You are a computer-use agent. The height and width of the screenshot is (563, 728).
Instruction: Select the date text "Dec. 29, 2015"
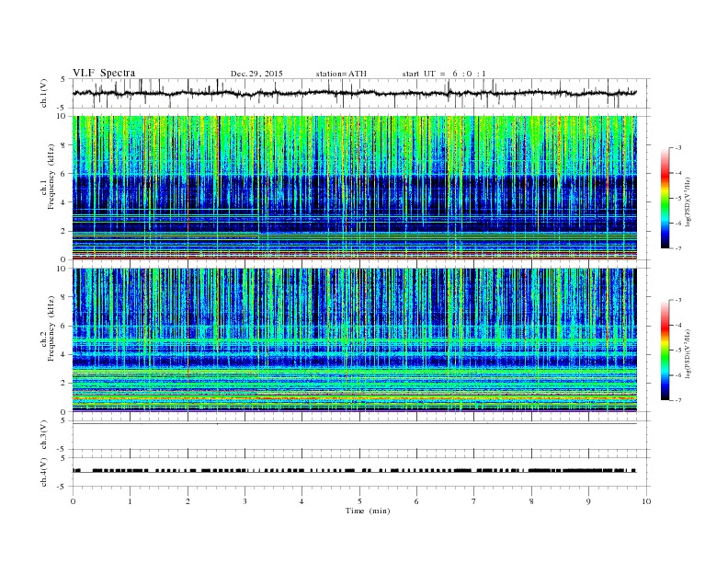tap(256, 74)
